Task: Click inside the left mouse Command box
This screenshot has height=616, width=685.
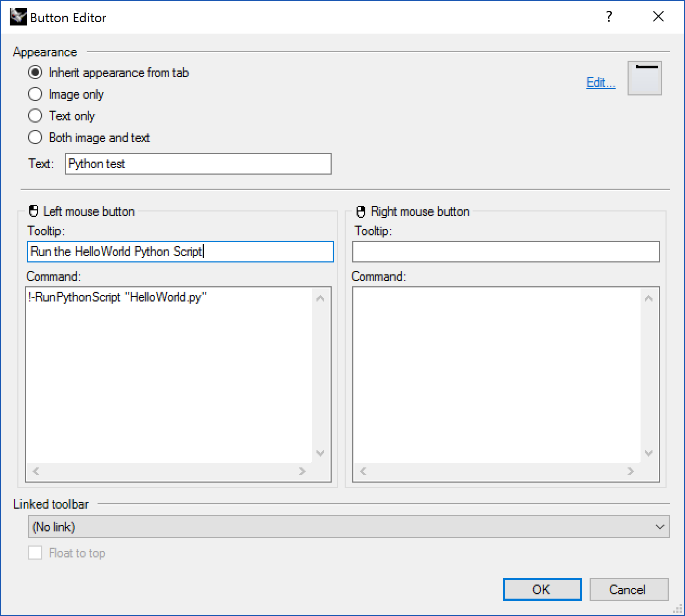Action: [169, 374]
